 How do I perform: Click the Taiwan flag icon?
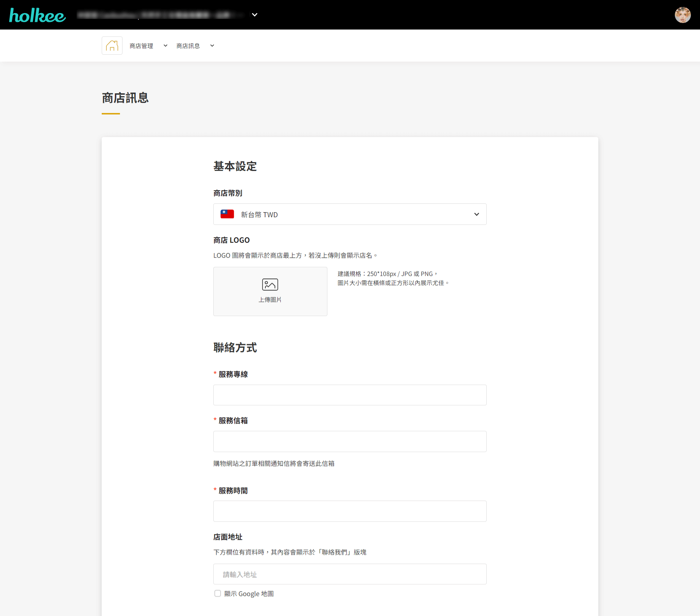227,214
